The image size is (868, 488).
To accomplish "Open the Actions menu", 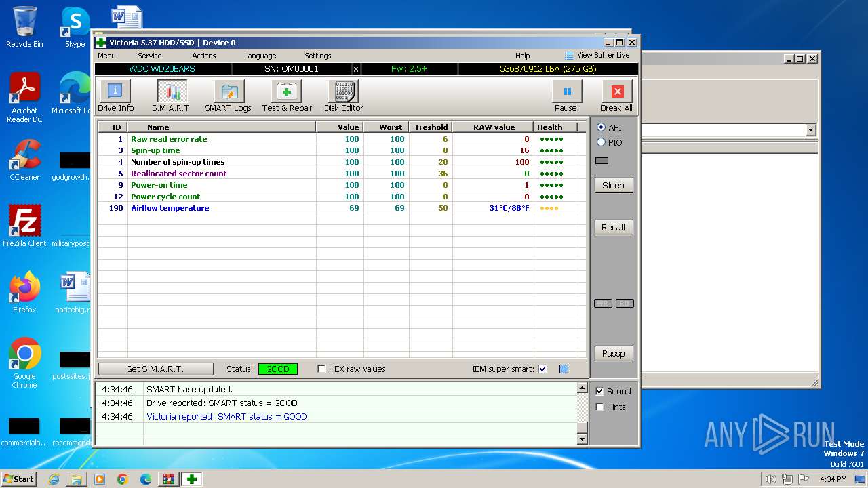I will click(x=203, y=56).
